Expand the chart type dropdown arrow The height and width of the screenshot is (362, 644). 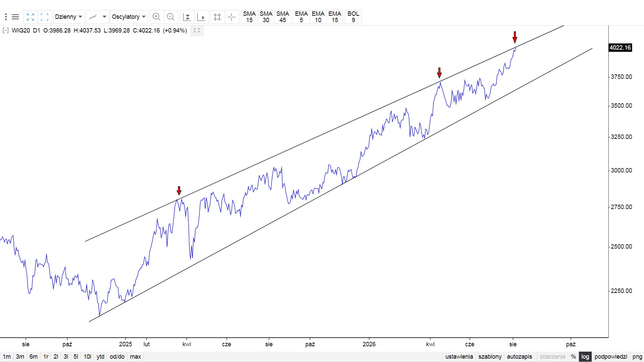[x=104, y=17]
